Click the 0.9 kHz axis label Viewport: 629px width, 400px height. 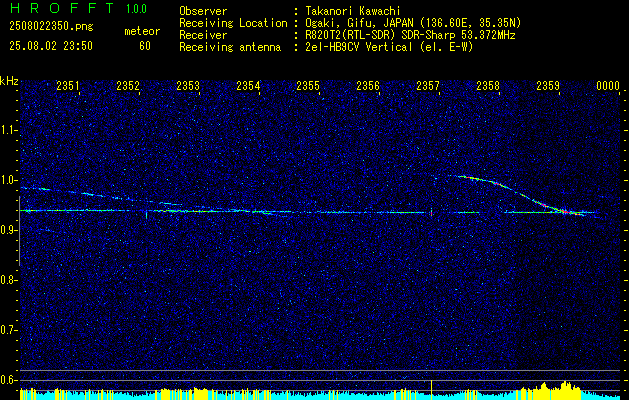point(8,230)
